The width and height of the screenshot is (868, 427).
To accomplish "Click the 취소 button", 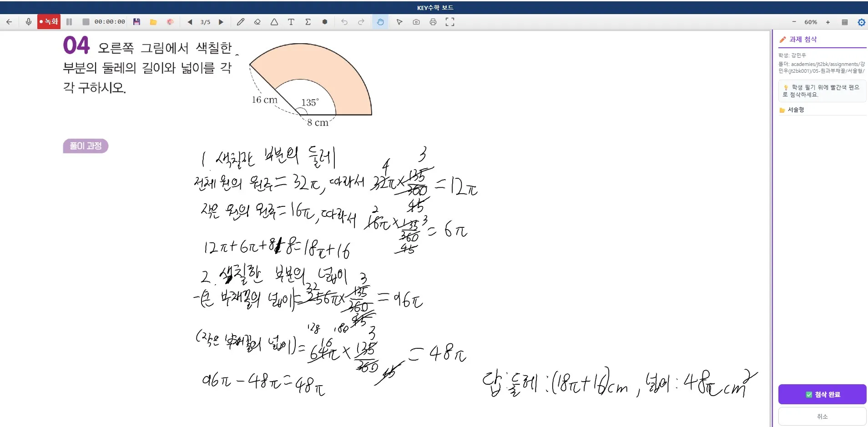I will [822, 416].
